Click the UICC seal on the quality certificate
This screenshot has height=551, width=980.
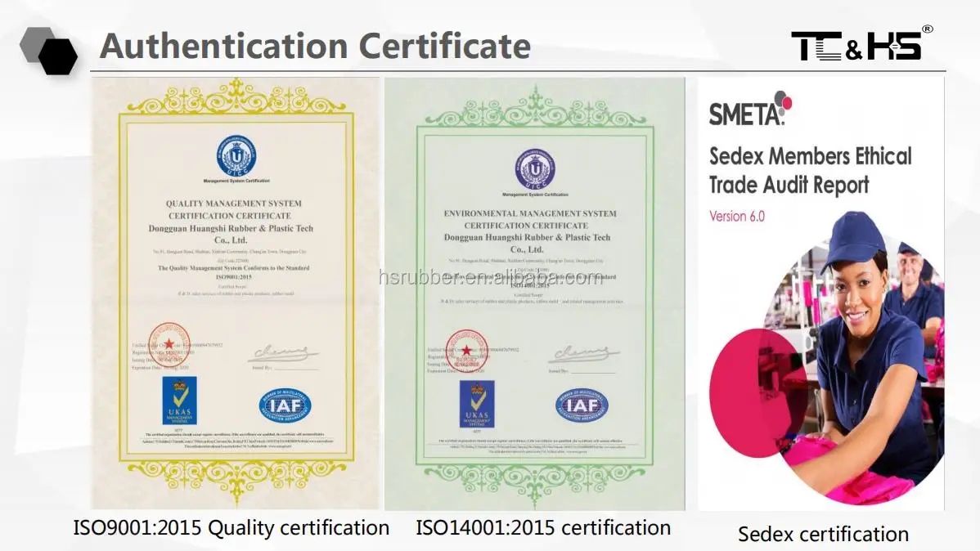236,155
